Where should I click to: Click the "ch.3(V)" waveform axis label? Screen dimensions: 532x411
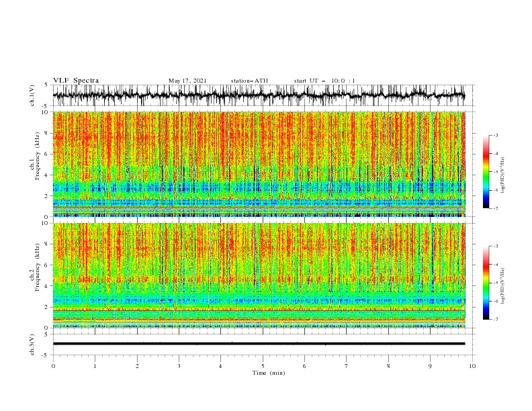click(x=32, y=345)
